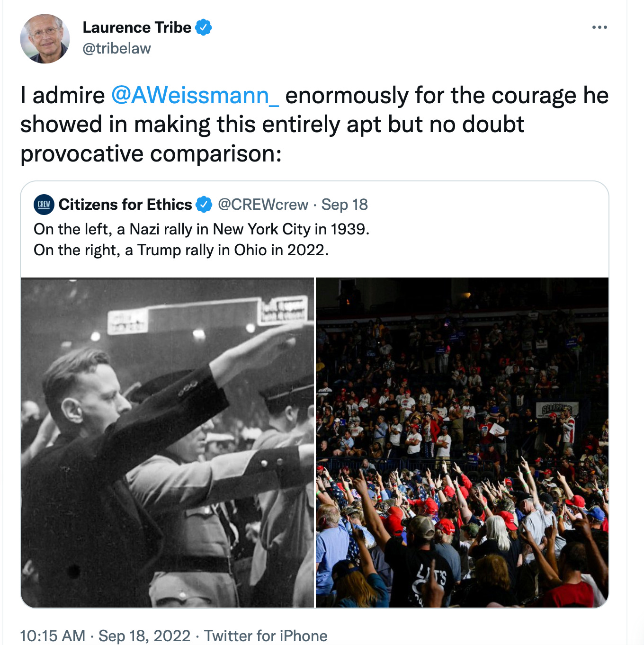Open the @AWeissmann_ mention link
The height and width of the screenshot is (645, 644).
coord(195,95)
